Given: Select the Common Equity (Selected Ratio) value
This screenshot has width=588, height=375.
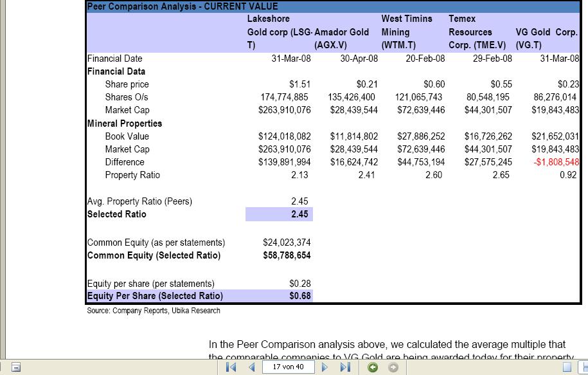Looking at the screenshot, I should (287, 255).
